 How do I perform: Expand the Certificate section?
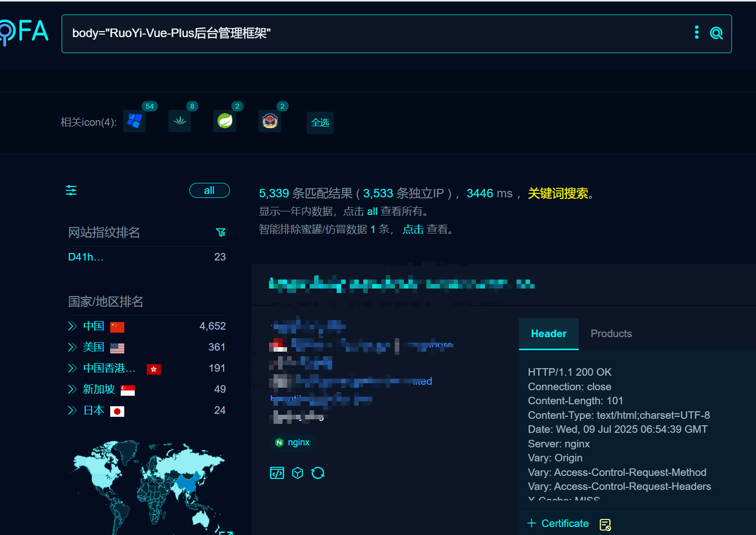(x=559, y=523)
